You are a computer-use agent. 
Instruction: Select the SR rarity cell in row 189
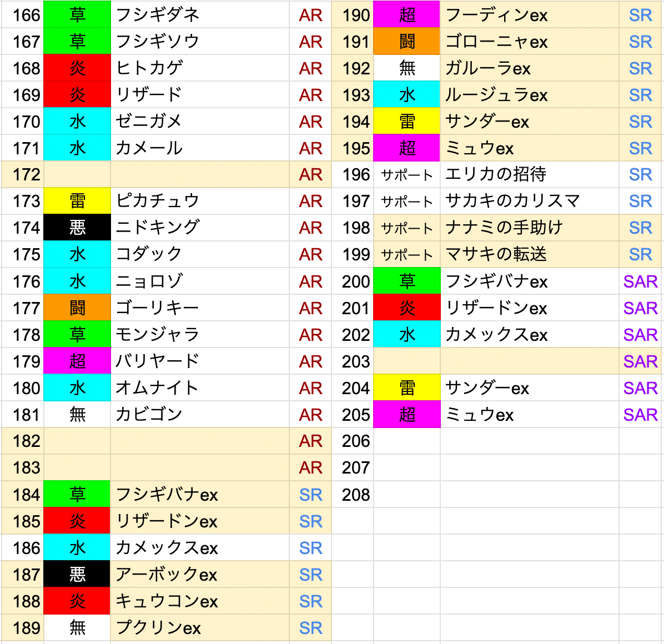(310, 628)
